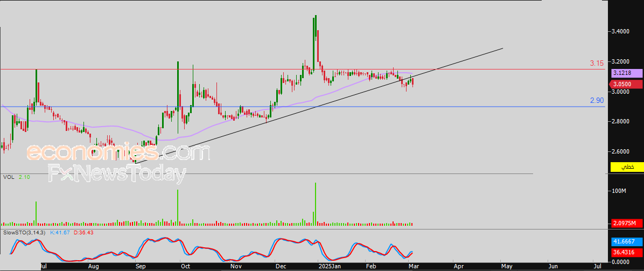Click the 2.6000 price axis label
Viewport: 644px width, 271px height.
tap(621, 152)
